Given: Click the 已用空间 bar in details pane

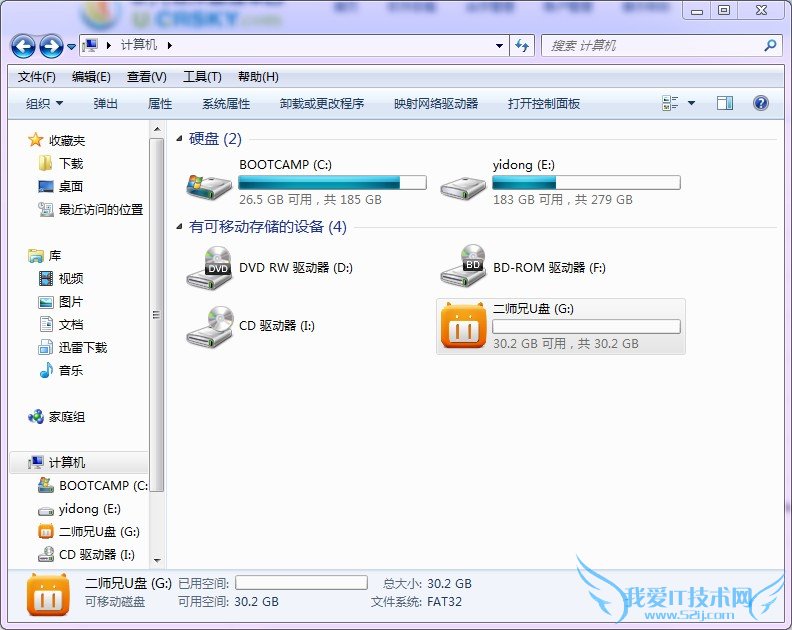Looking at the screenshot, I should tap(301, 583).
